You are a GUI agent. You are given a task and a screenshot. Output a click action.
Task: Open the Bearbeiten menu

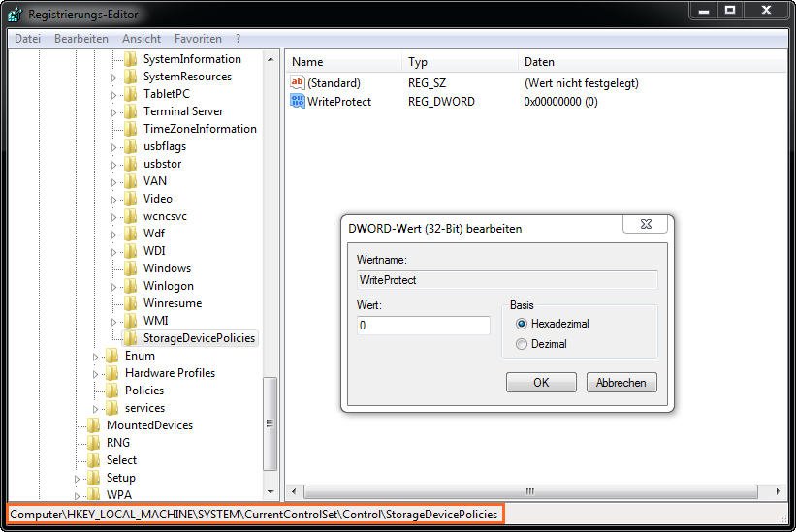click(81, 39)
